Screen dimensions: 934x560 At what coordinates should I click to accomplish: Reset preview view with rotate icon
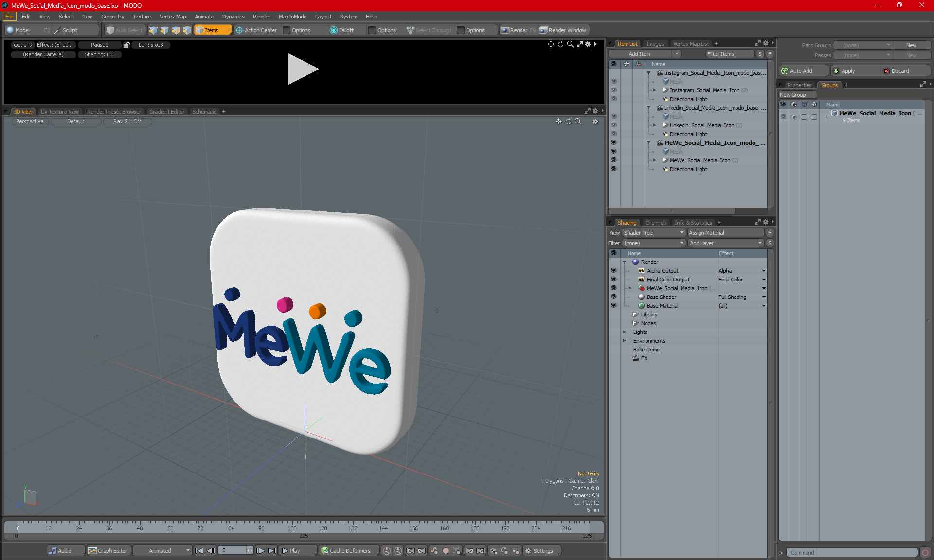[560, 44]
